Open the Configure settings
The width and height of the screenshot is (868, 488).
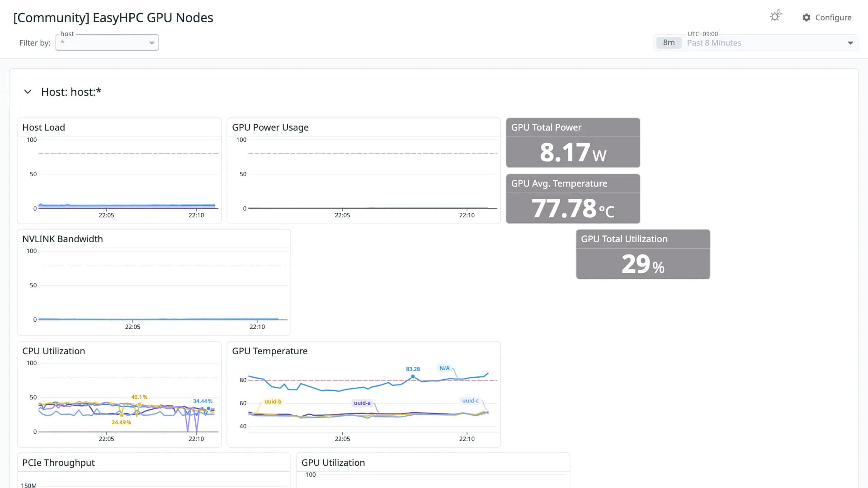(x=827, y=17)
